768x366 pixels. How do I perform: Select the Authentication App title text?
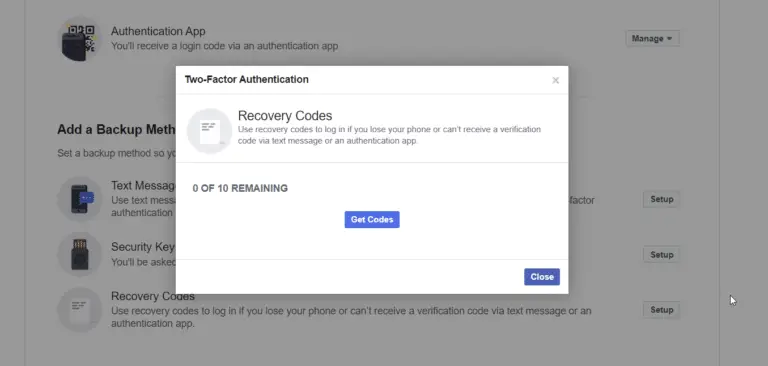point(158,31)
